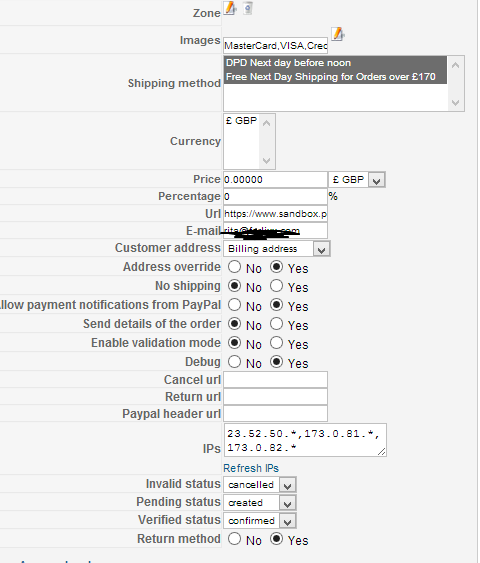480x563 pixels.
Task: Click the Shipping method list scroll-down arrow
Action: coord(456,103)
